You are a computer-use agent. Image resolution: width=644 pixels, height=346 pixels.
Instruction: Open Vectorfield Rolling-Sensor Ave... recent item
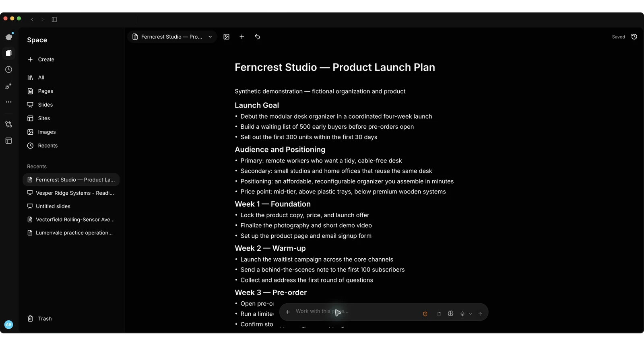click(x=71, y=220)
